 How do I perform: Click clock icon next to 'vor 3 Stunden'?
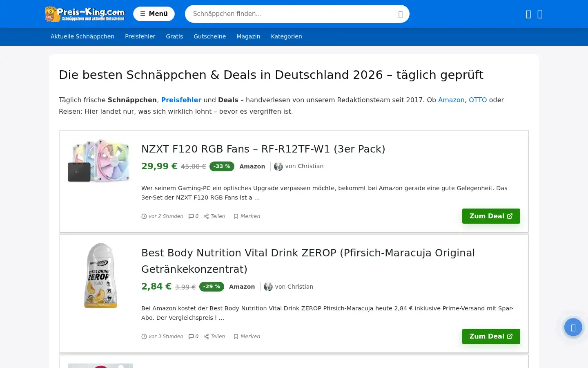[144, 337]
